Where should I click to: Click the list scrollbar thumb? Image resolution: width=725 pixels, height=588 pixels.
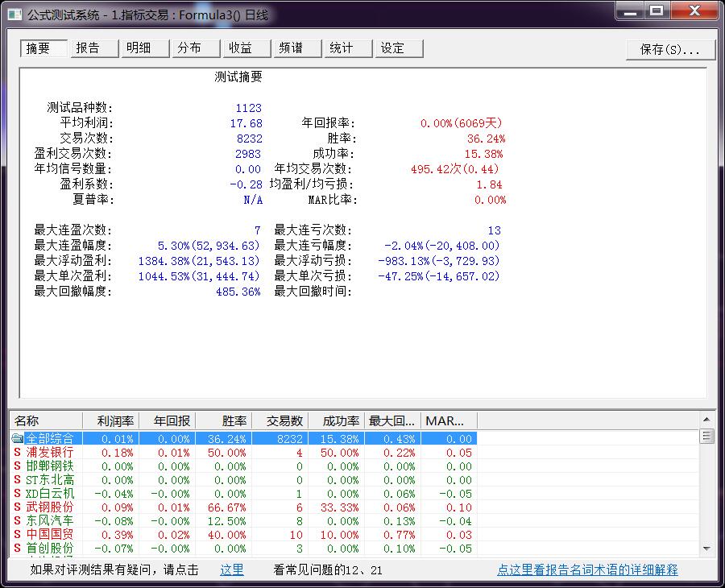click(706, 436)
